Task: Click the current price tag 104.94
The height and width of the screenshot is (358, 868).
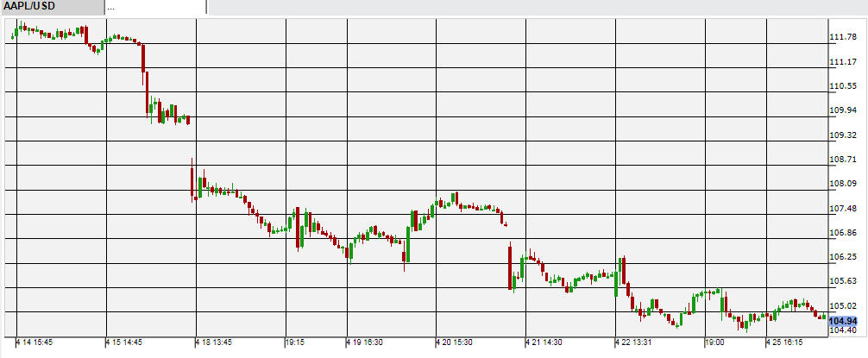Action: point(842,319)
